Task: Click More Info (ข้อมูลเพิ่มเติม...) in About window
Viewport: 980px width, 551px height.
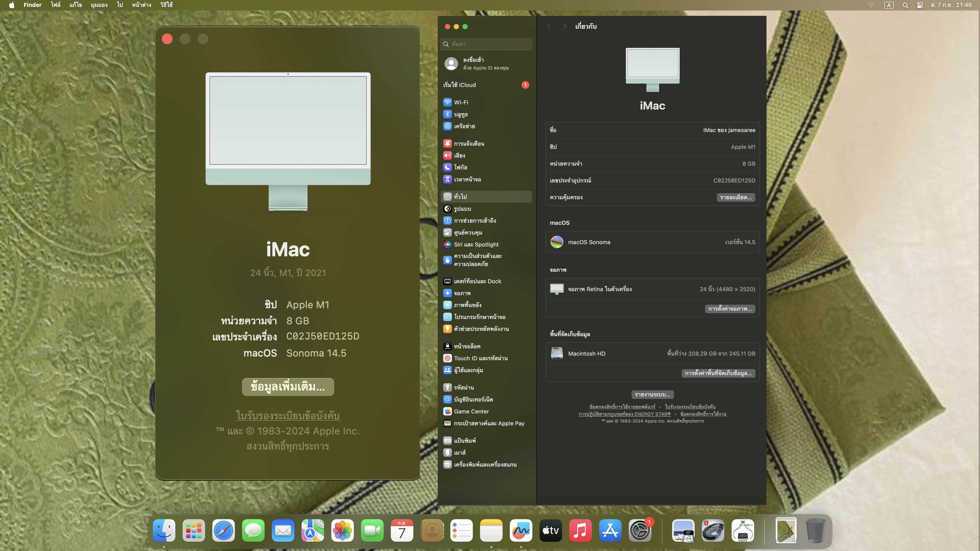Action: coord(288,387)
